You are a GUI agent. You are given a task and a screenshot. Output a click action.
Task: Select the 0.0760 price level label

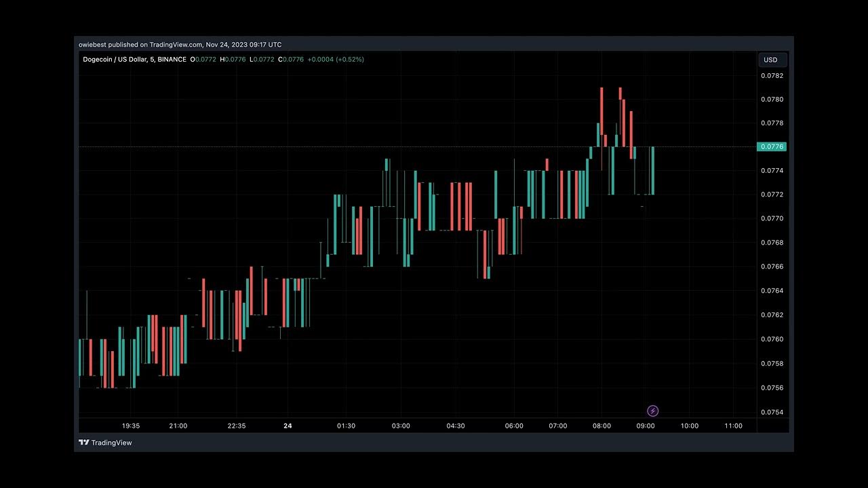pos(772,339)
